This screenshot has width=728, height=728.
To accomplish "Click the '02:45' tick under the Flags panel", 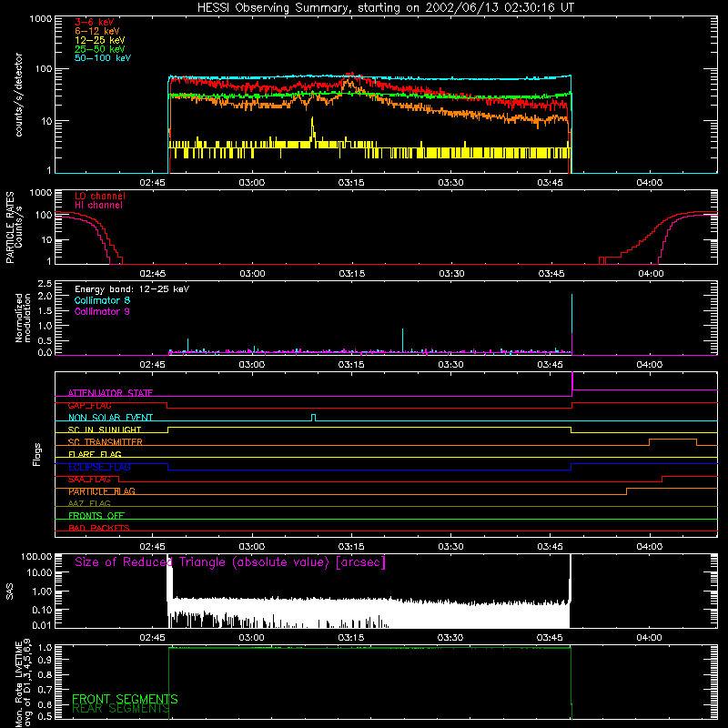I will click(152, 547).
